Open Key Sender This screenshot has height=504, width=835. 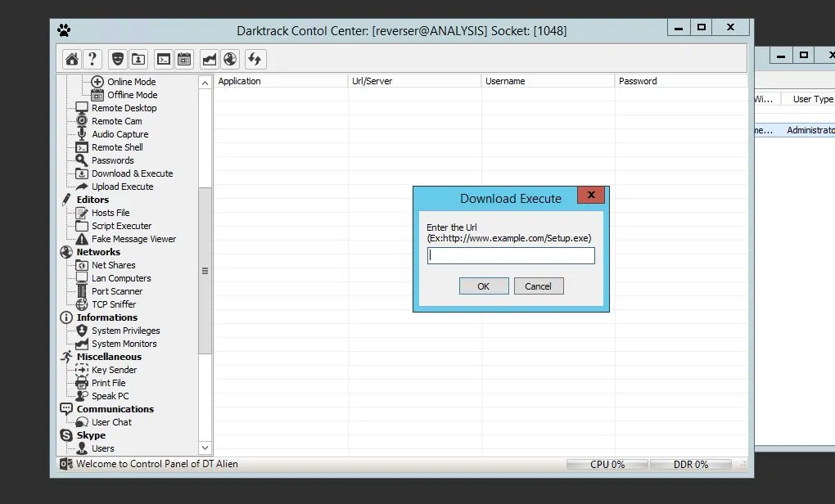coord(114,370)
